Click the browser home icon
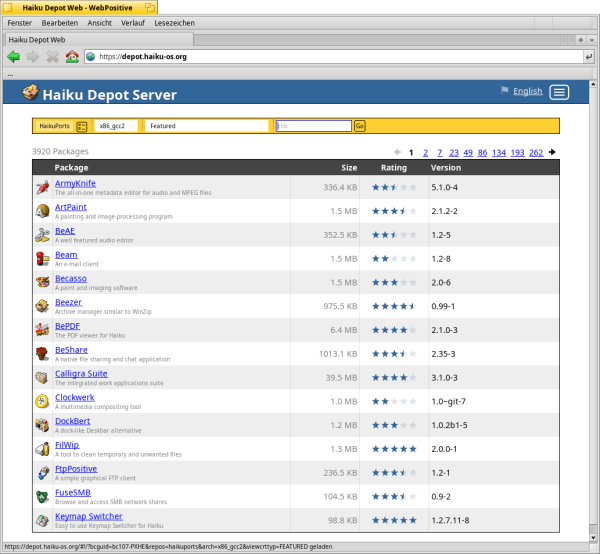 click(71, 57)
